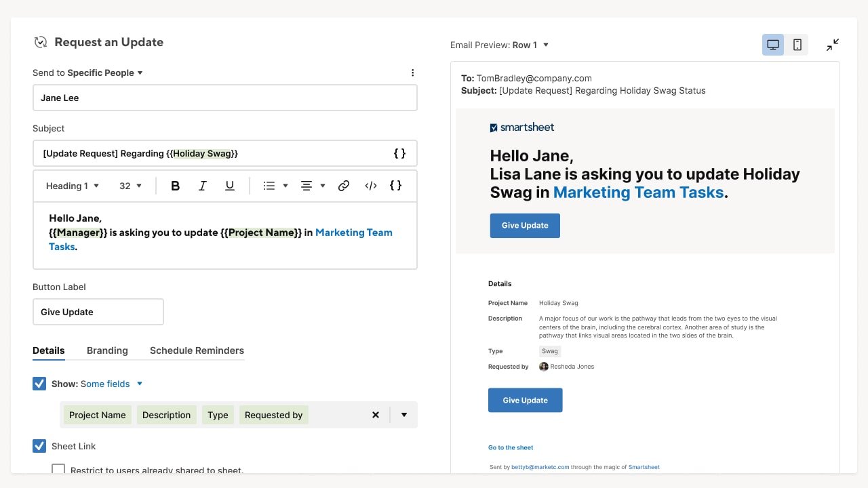Click the bulleted list icon
The height and width of the screenshot is (488, 868).
coord(269,186)
